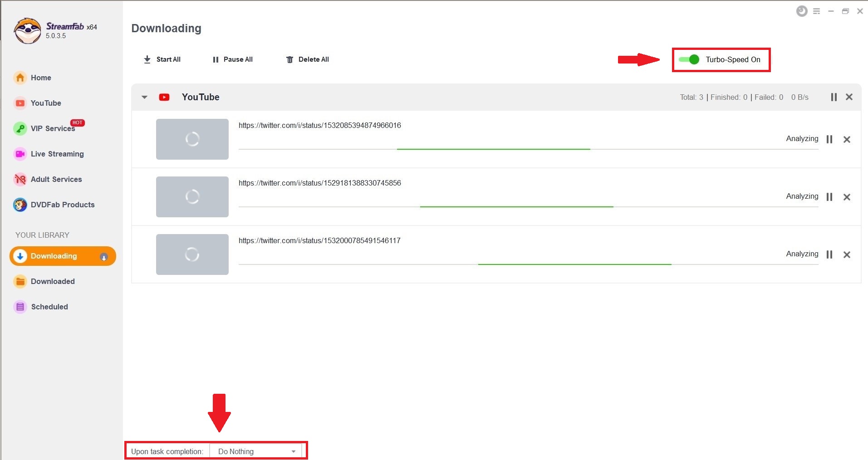868x460 pixels.
Task: Cancel the 1532000785491546117 download
Action: coord(847,254)
